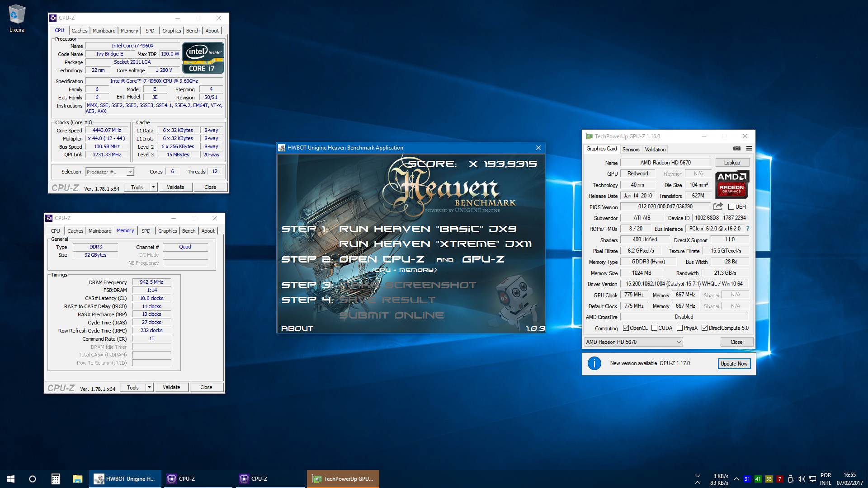Toggle the PhysX checkbox

[x=679, y=328]
